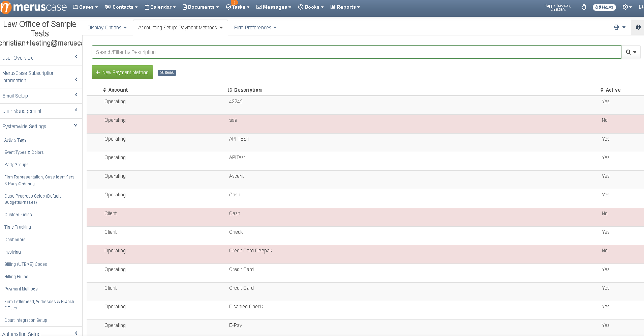Expand MerusCase Subscription Information section
Viewport: 644px width, 336px height.
pyautogui.click(x=41, y=77)
